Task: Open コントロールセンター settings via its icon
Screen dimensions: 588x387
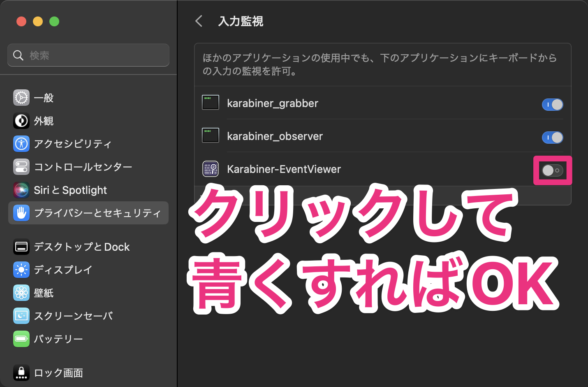Action: [21, 167]
